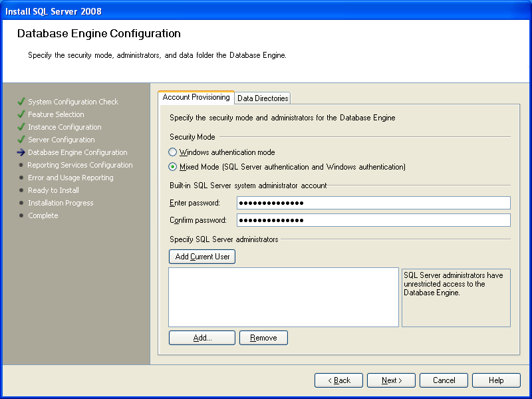Click the Add Current User button
This screenshot has width=532, height=399.
202,257
